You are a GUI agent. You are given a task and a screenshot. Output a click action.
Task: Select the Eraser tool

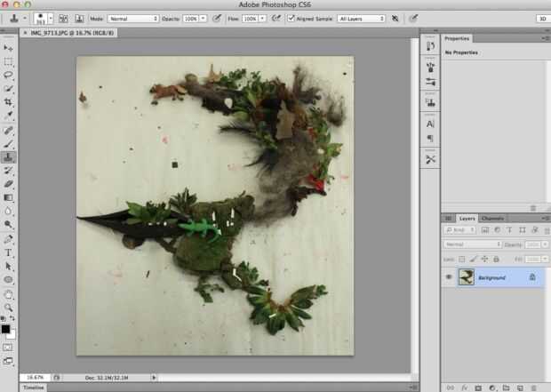coord(8,184)
